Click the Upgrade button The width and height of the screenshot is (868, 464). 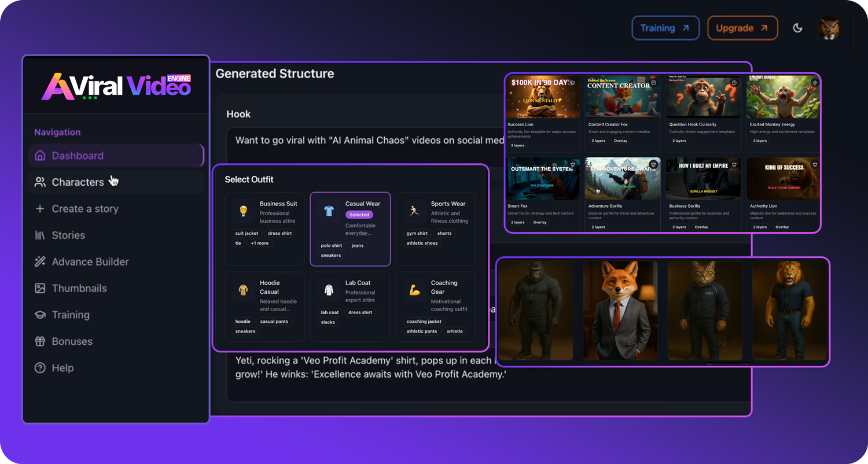click(x=742, y=28)
